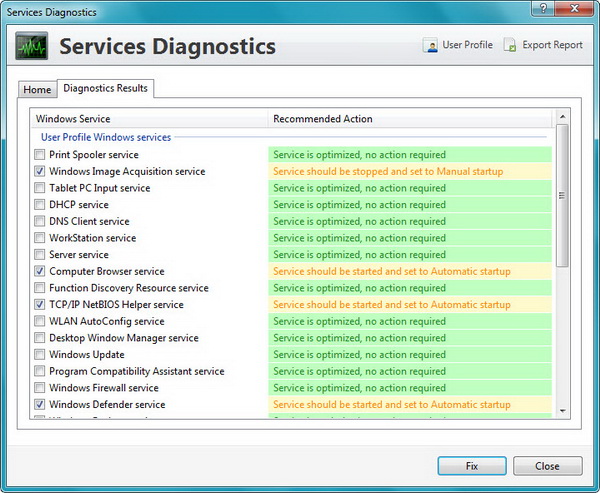
Task: Select the DHCP service label
Action: [79, 204]
